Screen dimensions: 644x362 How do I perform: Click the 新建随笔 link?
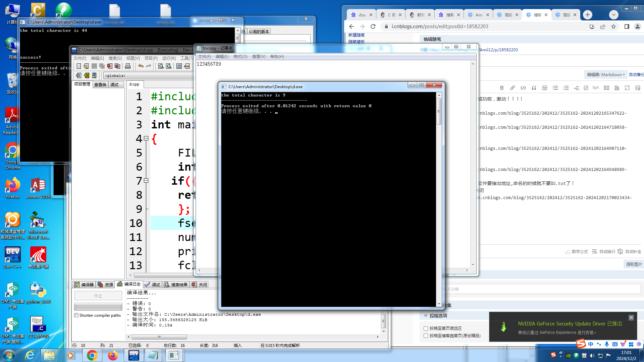coord(356,35)
